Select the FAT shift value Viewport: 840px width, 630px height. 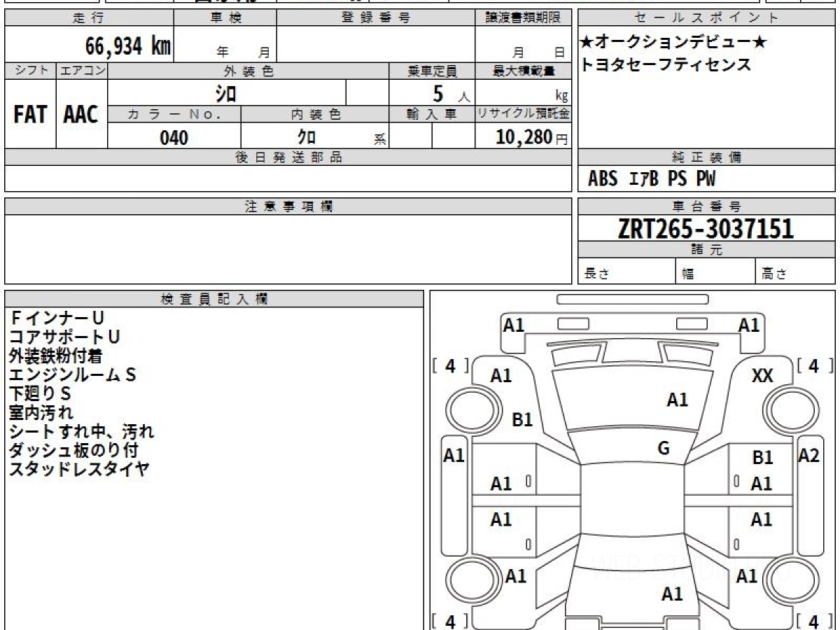coord(30,114)
